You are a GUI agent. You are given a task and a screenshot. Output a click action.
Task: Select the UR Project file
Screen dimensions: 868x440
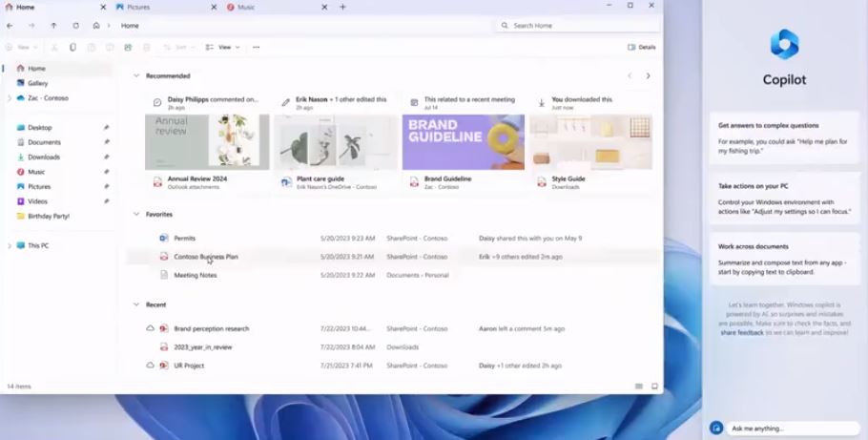click(x=393, y=366)
